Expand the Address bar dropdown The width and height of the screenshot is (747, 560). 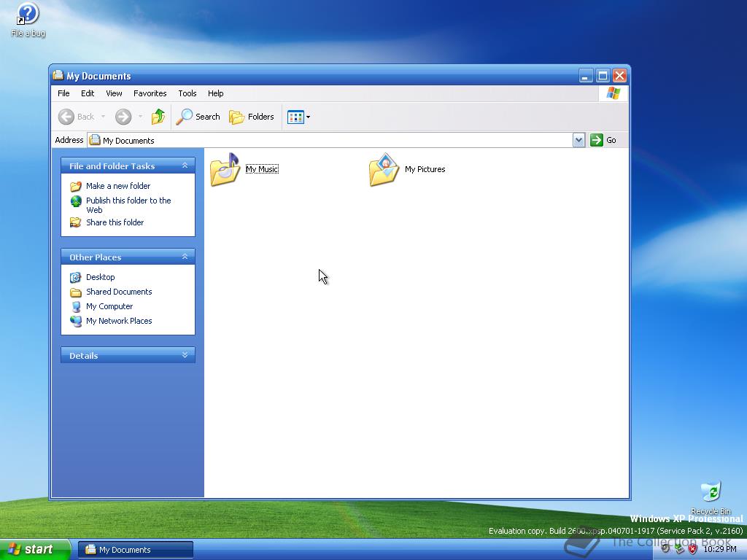point(578,140)
